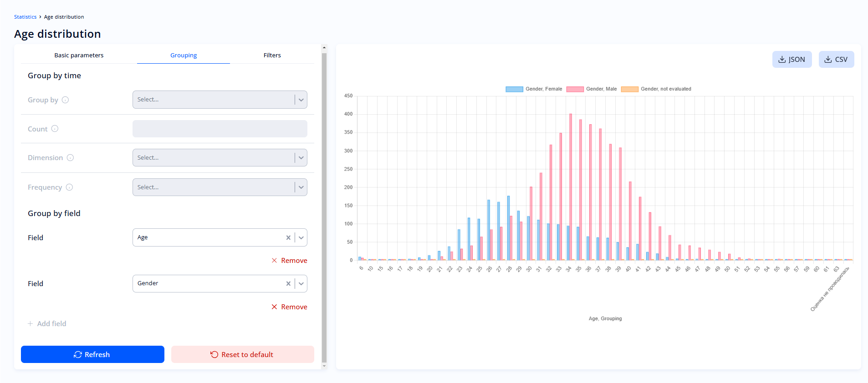Click the Reset to default button
This screenshot has height=383, width=868.
pyautogui.click(x=242, y=354)
